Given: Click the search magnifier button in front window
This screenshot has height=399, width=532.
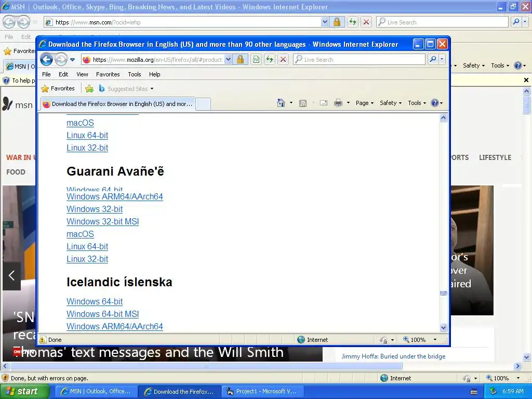Looking at the screenshot, I should coord(433,60).
